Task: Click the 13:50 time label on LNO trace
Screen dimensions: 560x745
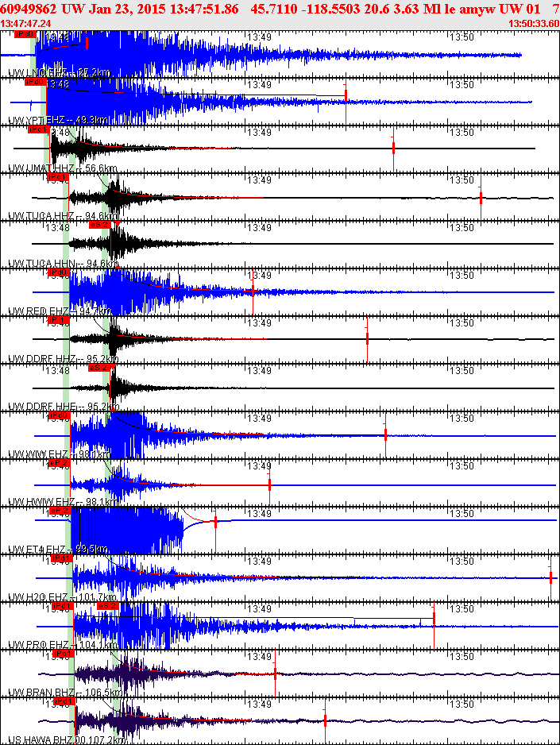Action: coord(462,37)
